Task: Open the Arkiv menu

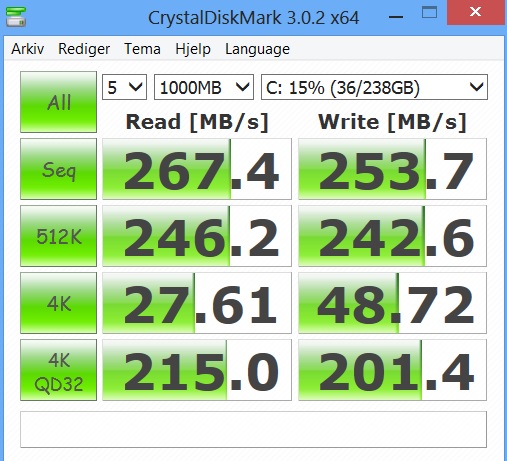Action: 27,49
